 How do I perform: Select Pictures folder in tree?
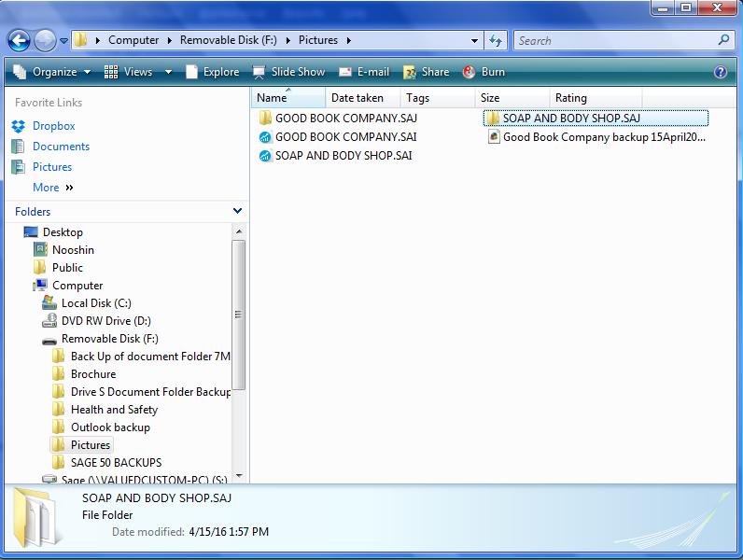click(x=90, y=445)
